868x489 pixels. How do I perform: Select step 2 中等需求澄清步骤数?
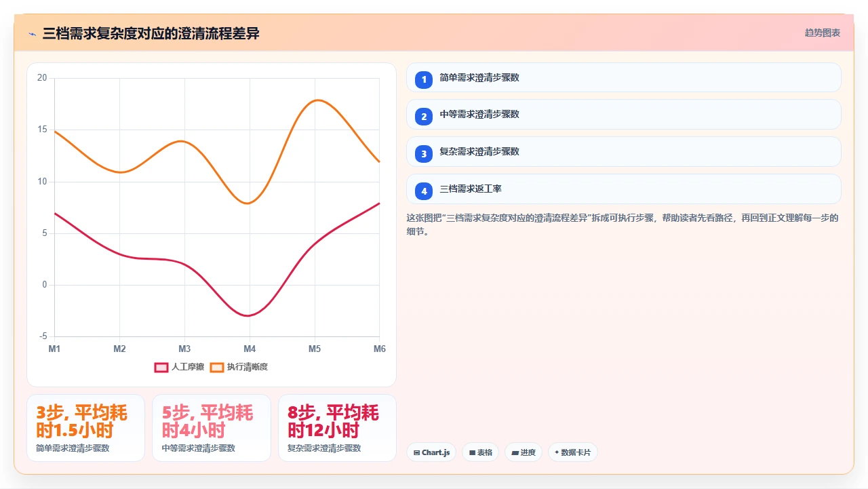[x=624, y=115]
